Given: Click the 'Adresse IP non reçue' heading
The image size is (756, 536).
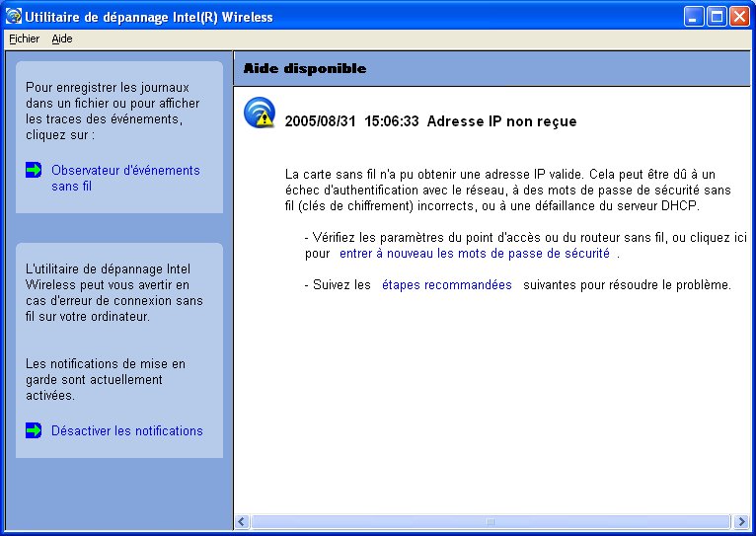Looking at the screenshot, I should 502,121.
